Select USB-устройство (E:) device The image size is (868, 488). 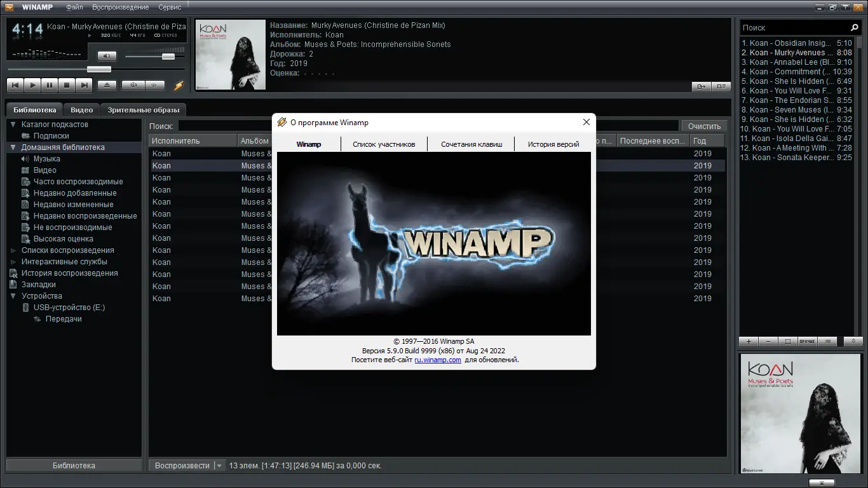pyautogui.click(x=69, y=308)
